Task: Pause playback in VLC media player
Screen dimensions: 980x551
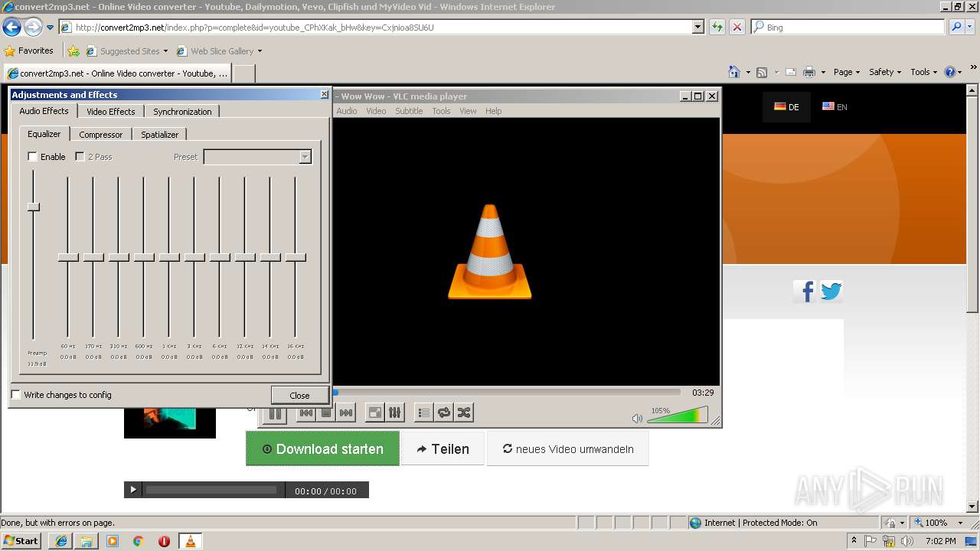Action: click(x=276, y=413)
